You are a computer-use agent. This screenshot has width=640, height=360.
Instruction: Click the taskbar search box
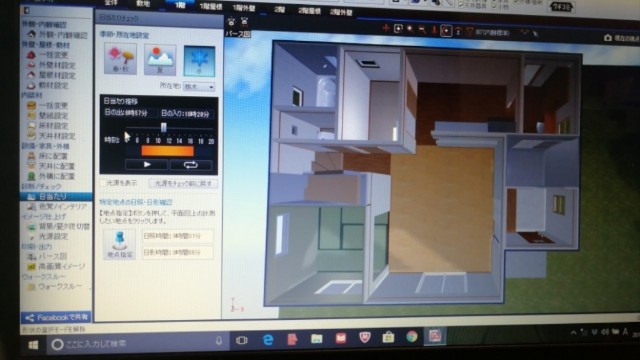tap(137, 344)
